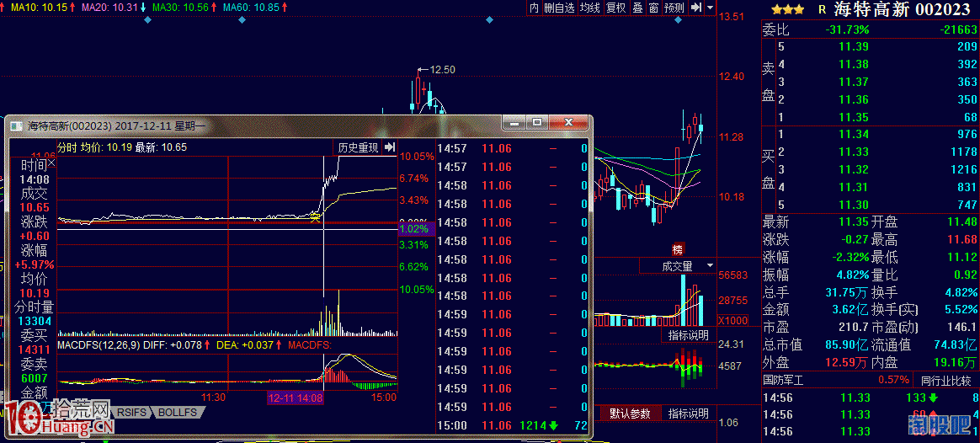Image resolution: width=980 pixels, height=443 pixels.
Task: Click the 历史重现 replay button
Action: pyautogui.click(x=358, y=147)
